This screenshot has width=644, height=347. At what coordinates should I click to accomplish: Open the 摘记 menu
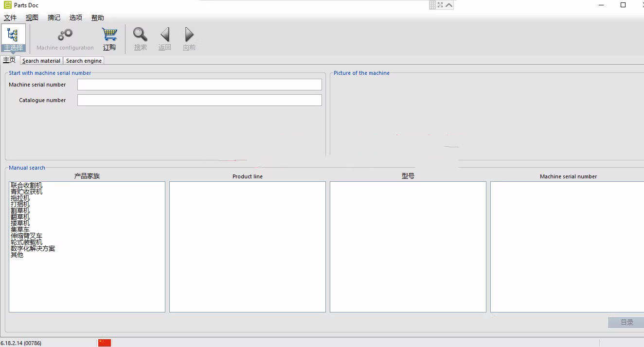click(x=54, y=17)
